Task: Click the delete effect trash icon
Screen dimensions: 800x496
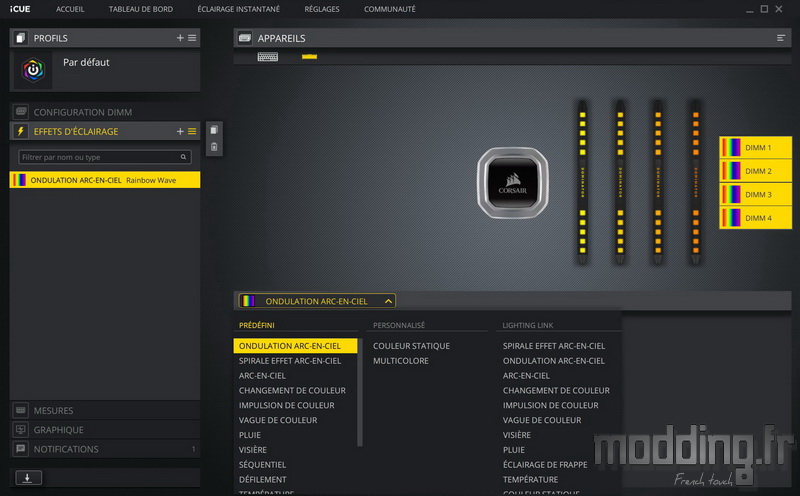Action: click(214, 147)
